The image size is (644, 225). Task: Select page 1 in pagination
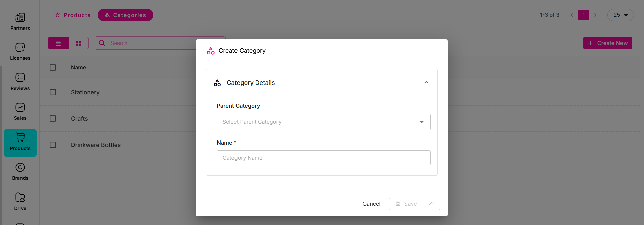(584, 15)
